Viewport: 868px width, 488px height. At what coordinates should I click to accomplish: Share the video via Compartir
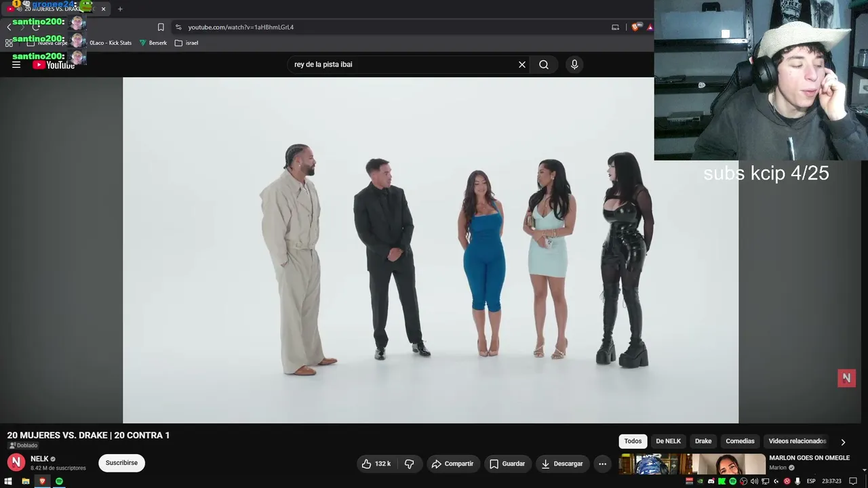[x=452, y=464]
